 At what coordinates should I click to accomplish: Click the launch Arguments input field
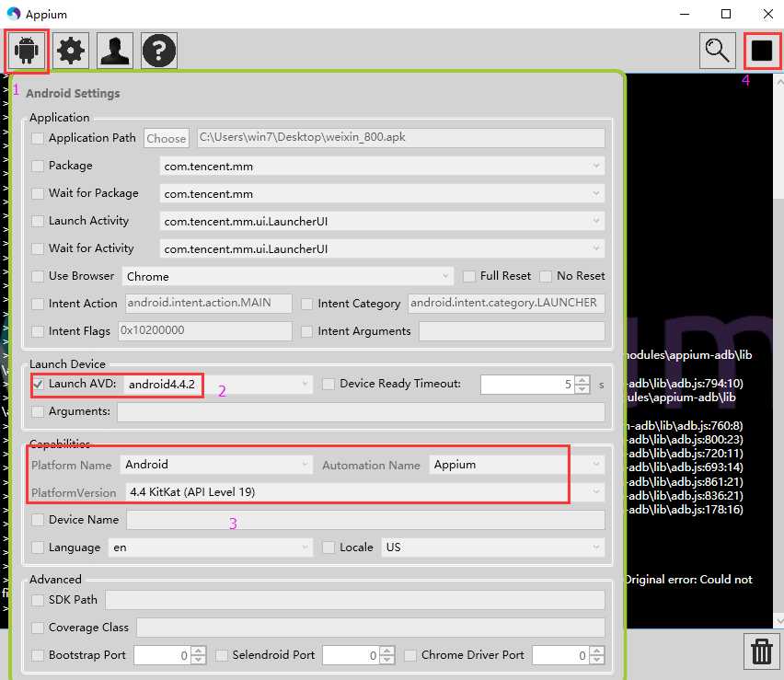[x=361, y=412]
